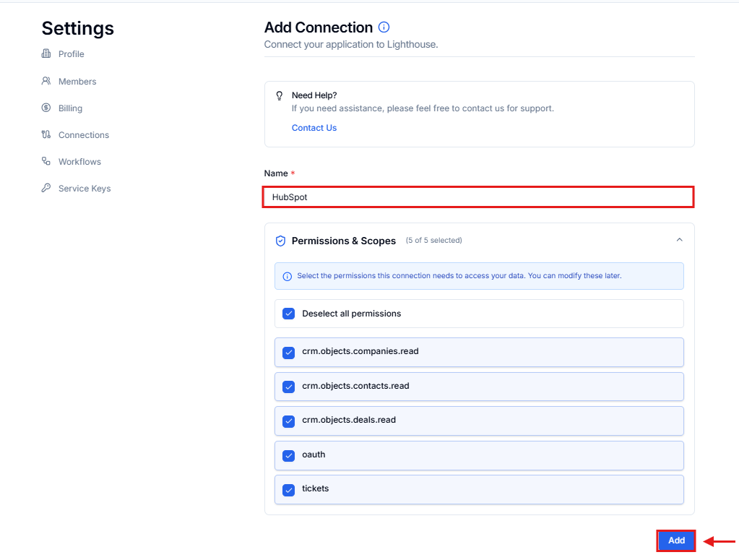Navigate to Connections settings
Screen dimensions: 739x560
(x=83, y=135)
